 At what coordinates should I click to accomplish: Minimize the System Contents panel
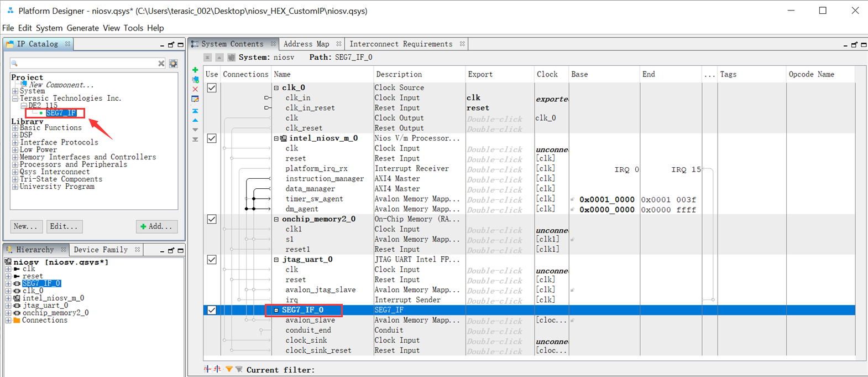tap(845, 45)
